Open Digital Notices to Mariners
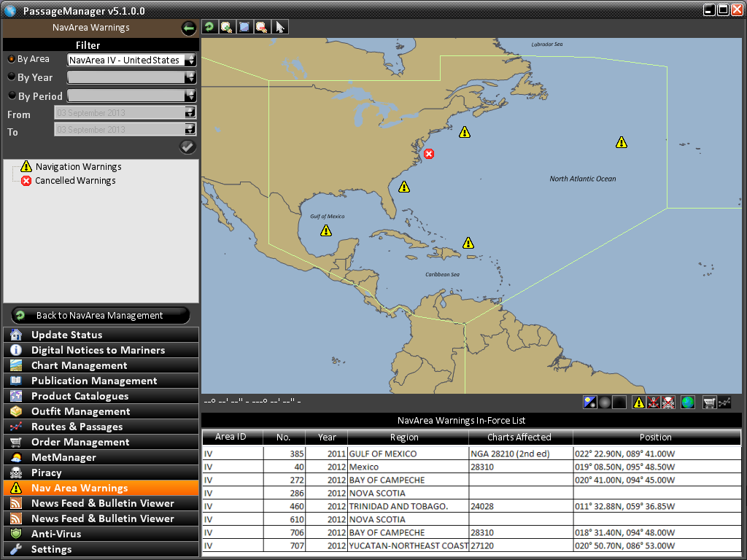The height and width of the screenshot is (560, 747). pyautogui.click(x=101, y=350)
